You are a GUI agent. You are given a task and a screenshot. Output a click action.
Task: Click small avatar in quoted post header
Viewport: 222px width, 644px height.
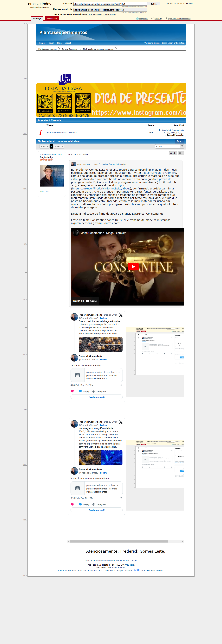click(x=73, y=164)
